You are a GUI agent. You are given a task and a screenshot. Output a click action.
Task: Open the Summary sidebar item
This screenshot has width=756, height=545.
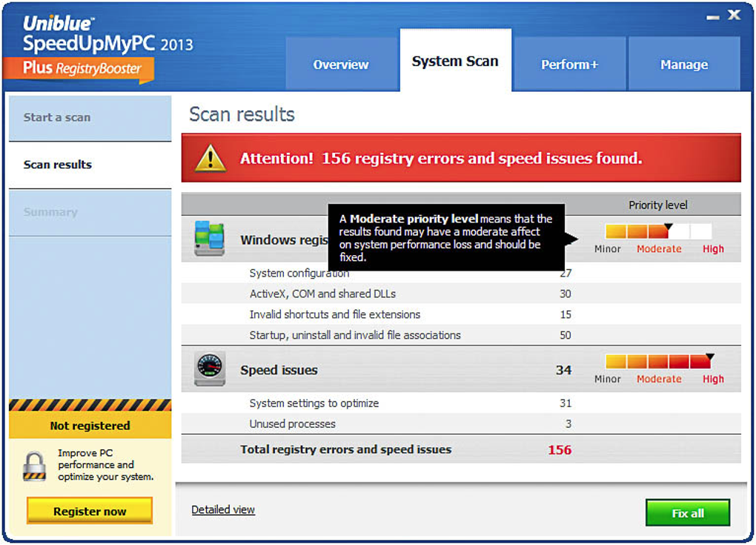coord(90,212)
